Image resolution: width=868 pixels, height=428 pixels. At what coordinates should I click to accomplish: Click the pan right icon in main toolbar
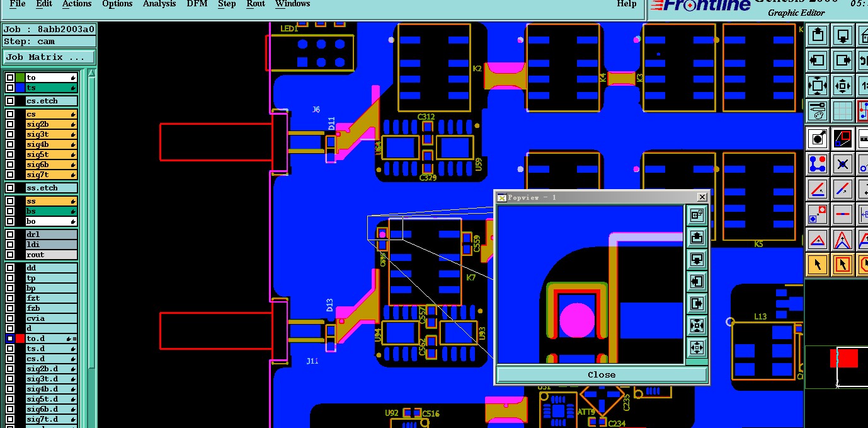pos(843,61)
